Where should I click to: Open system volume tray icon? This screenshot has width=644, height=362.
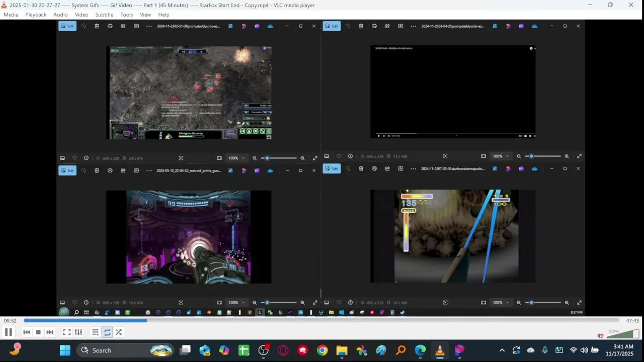(x=584, y=350)
